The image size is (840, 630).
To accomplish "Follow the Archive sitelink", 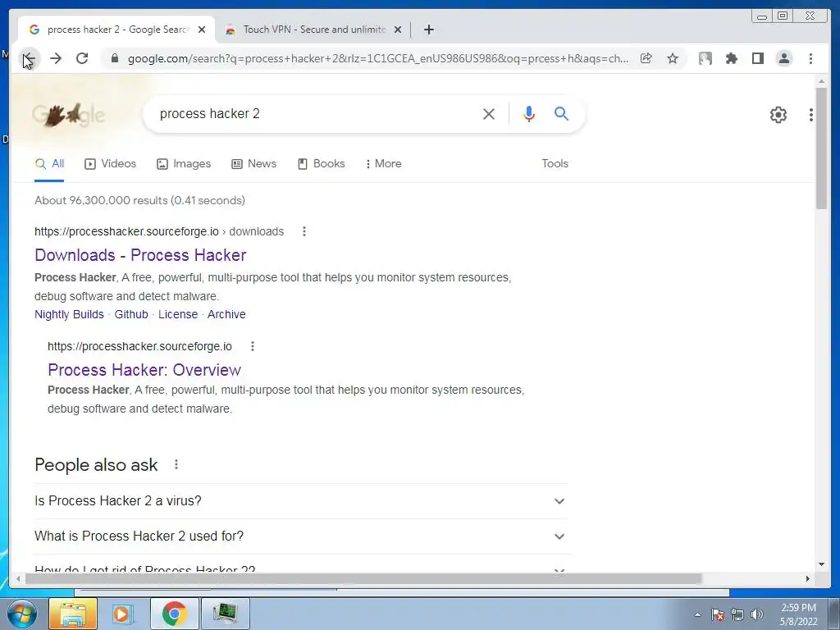I will (x=226, y=314).
